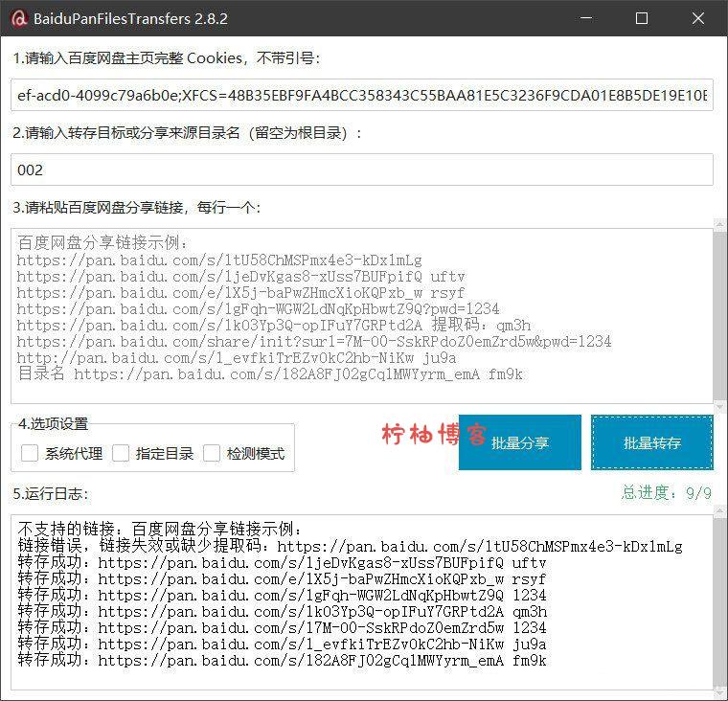Click the log line for 17M-00-SskRPdoZ0emZrd5w
The image size is (728, 701).
point(282,628)
